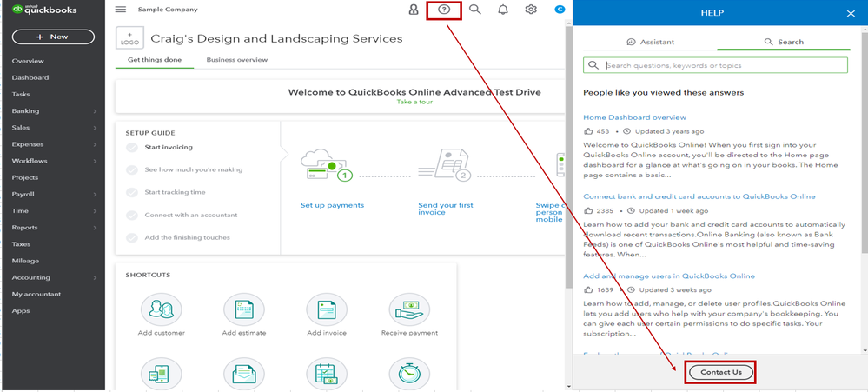Select the Add invoice shortcut icon
Screen dimensions: 868x392
327,309
